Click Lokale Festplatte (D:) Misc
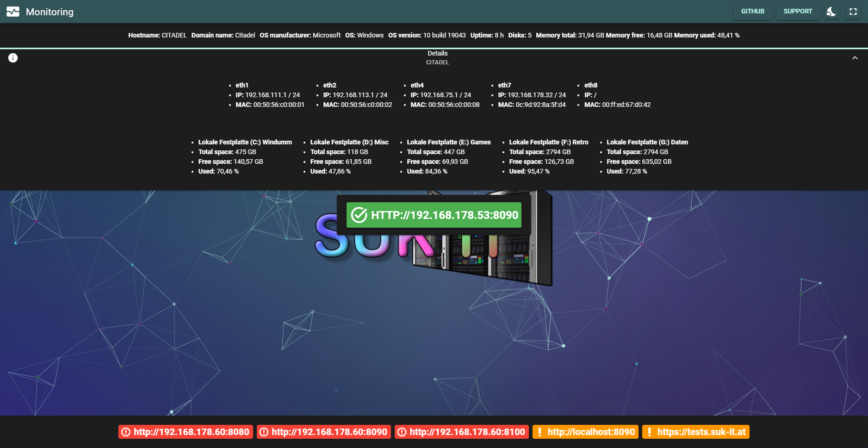868x448 pixels. pos(349,142)
